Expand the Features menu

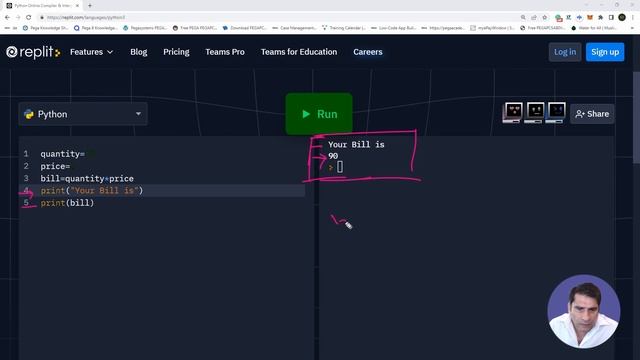tap(91, 52)
